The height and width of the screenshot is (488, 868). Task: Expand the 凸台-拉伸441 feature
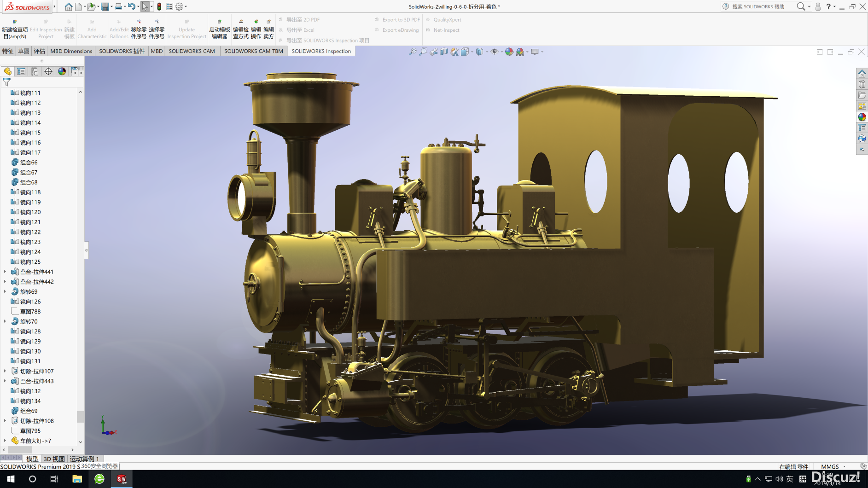tap(5, 272)
